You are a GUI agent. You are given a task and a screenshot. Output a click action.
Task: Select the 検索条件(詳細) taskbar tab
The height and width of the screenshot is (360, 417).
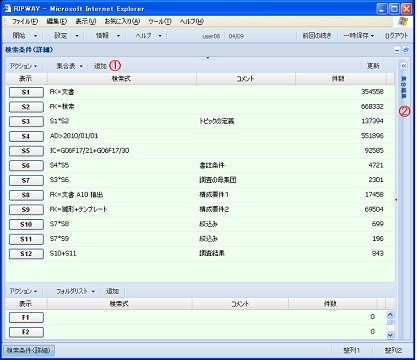(x=29, y=350)
